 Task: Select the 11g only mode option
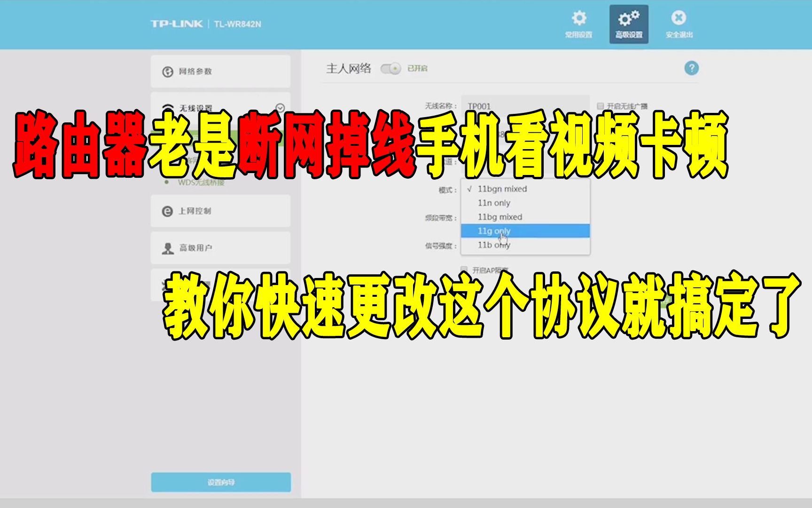click(x=525, y=231)
